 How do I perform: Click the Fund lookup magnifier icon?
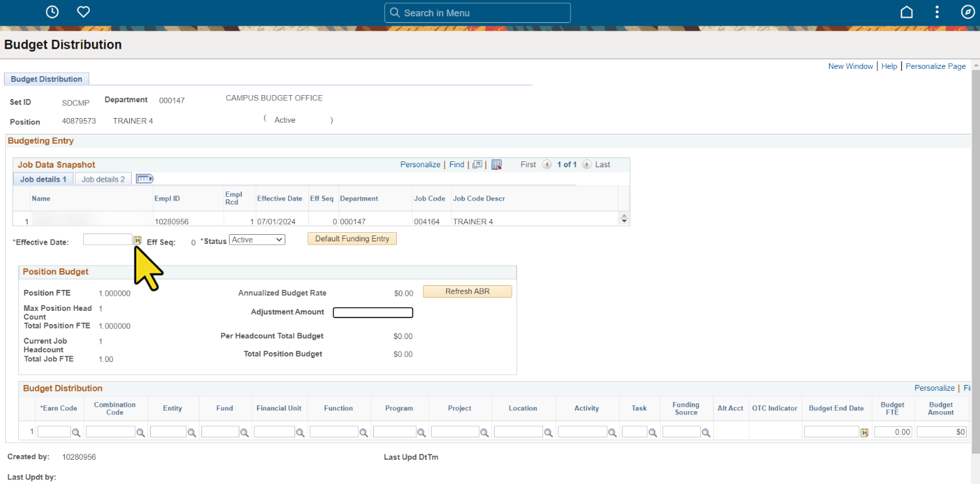coord(244,433)
